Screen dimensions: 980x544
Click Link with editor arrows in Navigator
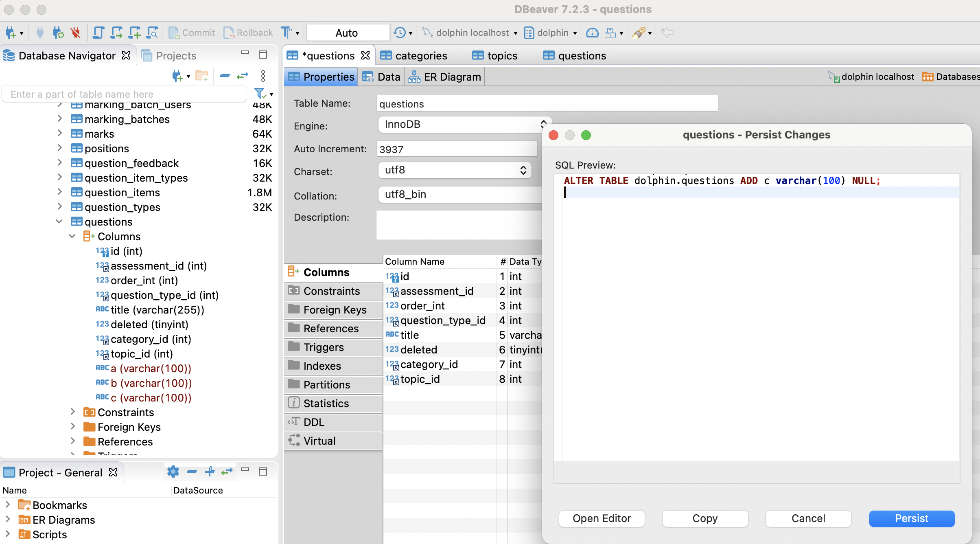(x=243, y=76)
